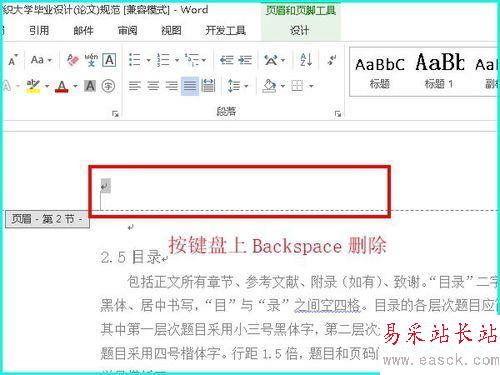Apply text highlight color
This screenshot has width=500, height=375.
pyautogui.click(x=33, y=86)
